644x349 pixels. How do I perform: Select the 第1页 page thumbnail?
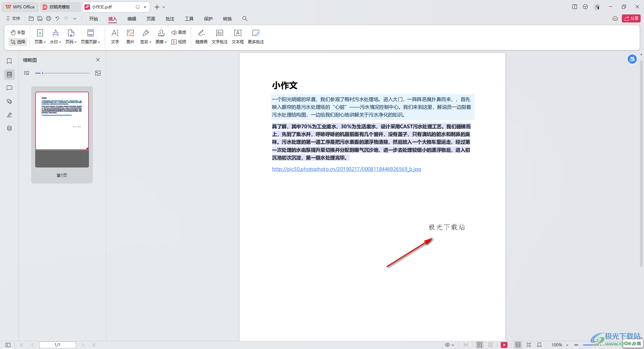pos(62,135)
